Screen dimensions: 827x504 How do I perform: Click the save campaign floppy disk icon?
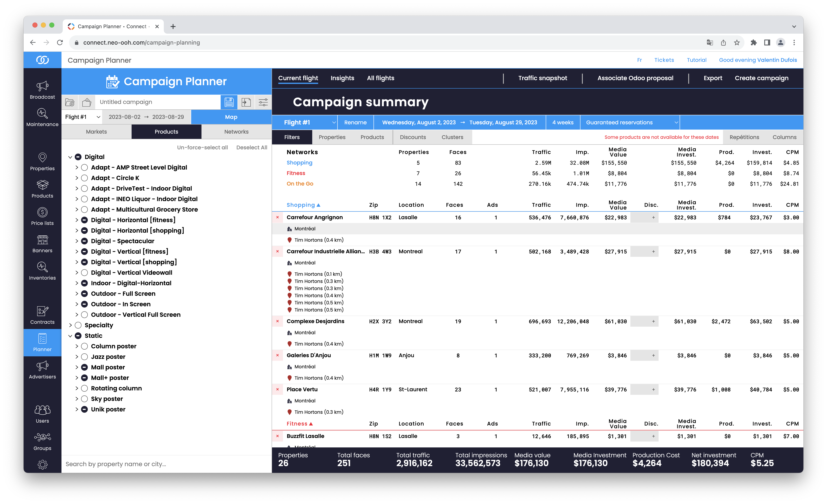coord(229,102)
